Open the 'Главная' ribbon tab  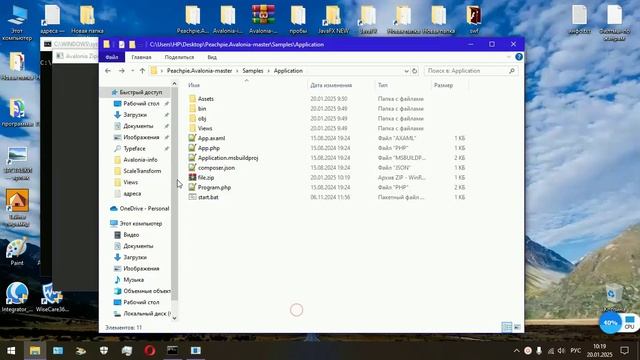coord(141,57)
